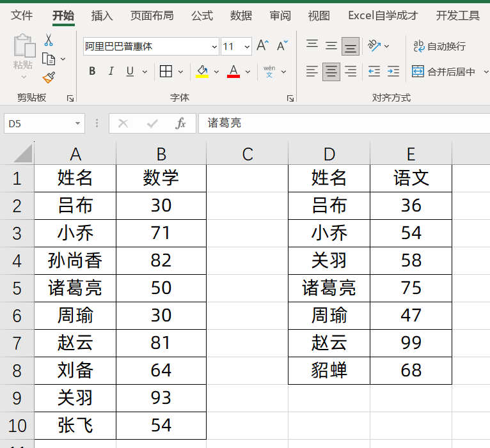Open the copy options dropdown arrow
The height and width of the screenshot is (448, 490).
click(63, 59)
